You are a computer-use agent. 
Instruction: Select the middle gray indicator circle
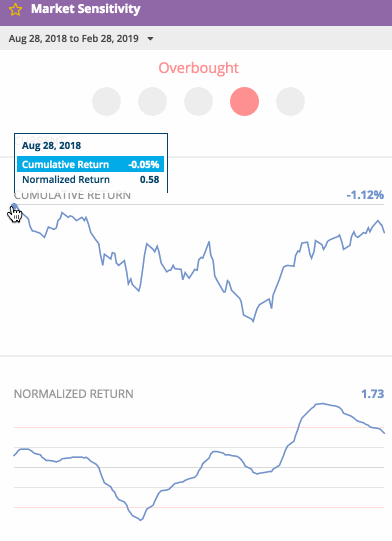click(x=198, y=101)
